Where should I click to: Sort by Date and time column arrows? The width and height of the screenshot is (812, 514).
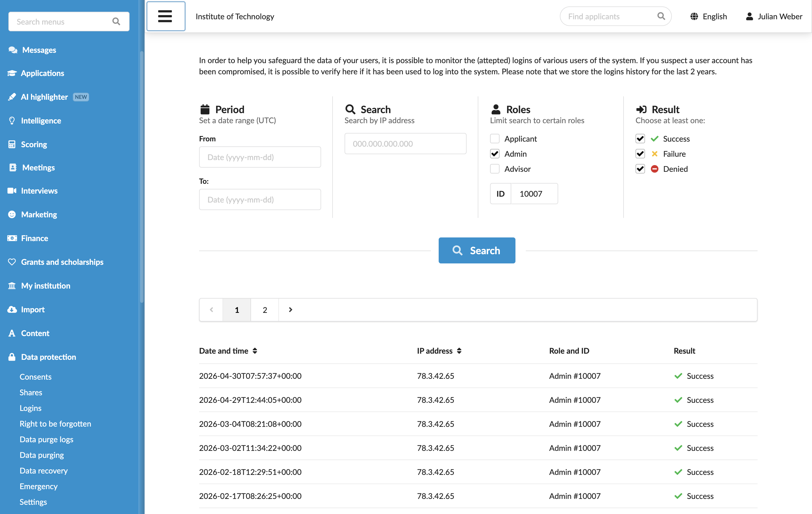pyautogui.click(x=255, y=351)
